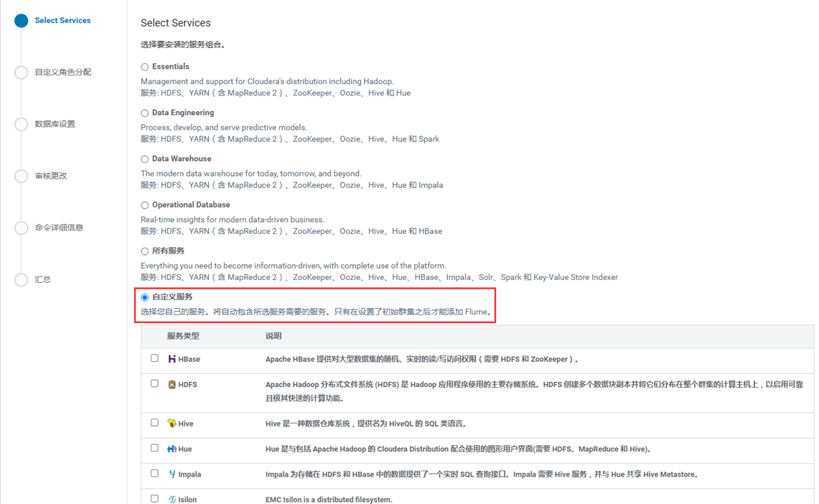Click the 命令详细信息 step circle
Image resolution: width=819 pixels, height=504 pixels.
coord(22,228)
